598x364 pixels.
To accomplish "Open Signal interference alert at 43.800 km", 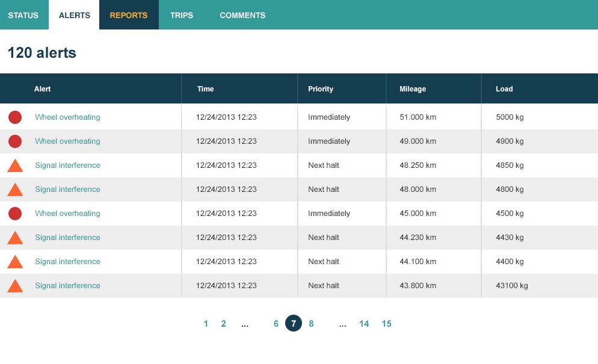I will (67, 285).
